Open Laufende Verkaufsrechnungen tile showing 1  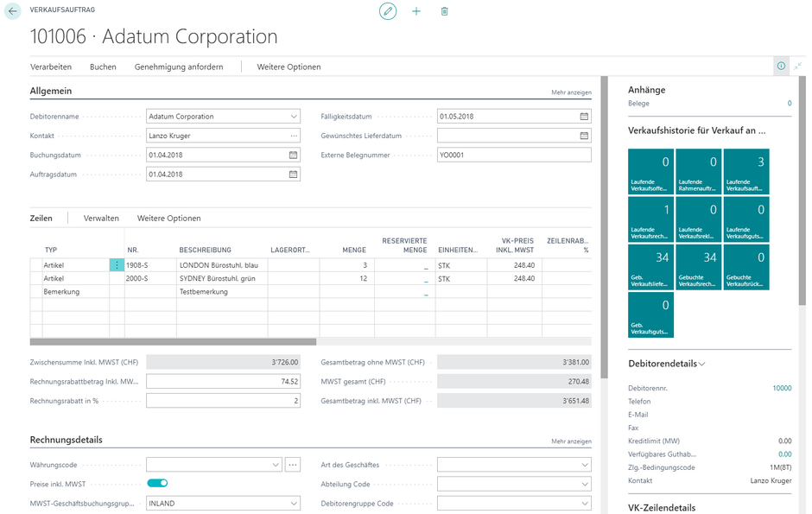[x=651, y=219]
